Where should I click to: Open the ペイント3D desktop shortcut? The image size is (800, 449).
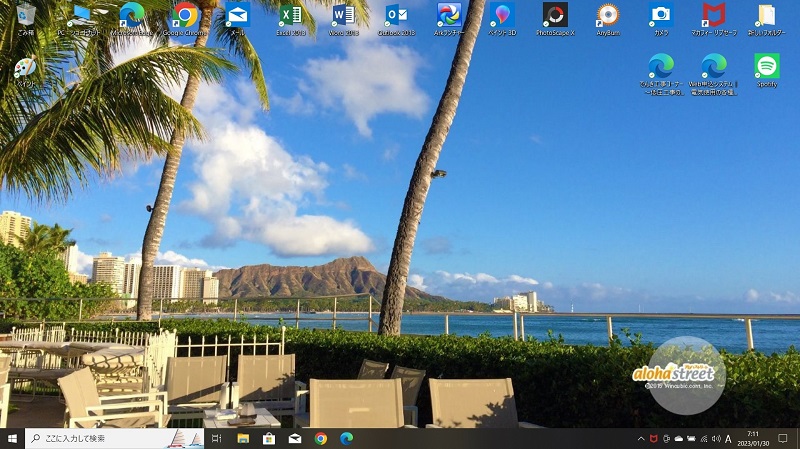(502, 15)
